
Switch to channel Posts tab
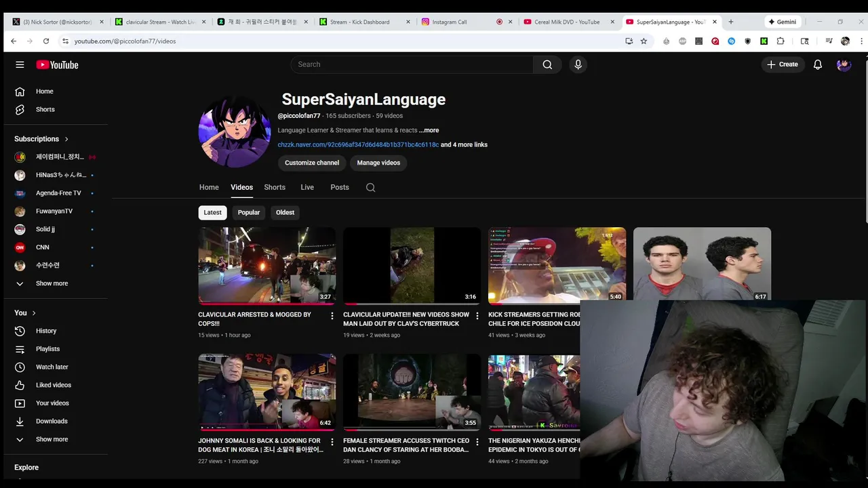[x=340, y=188]
